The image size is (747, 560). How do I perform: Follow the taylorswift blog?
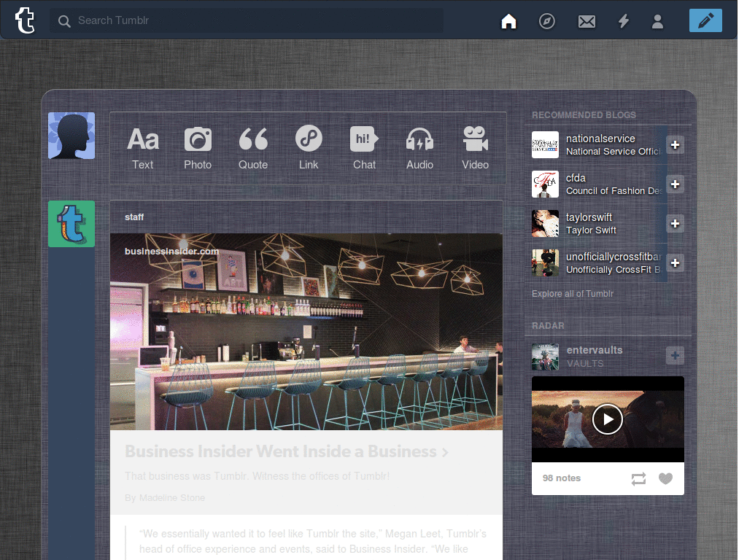coord(675,223)
